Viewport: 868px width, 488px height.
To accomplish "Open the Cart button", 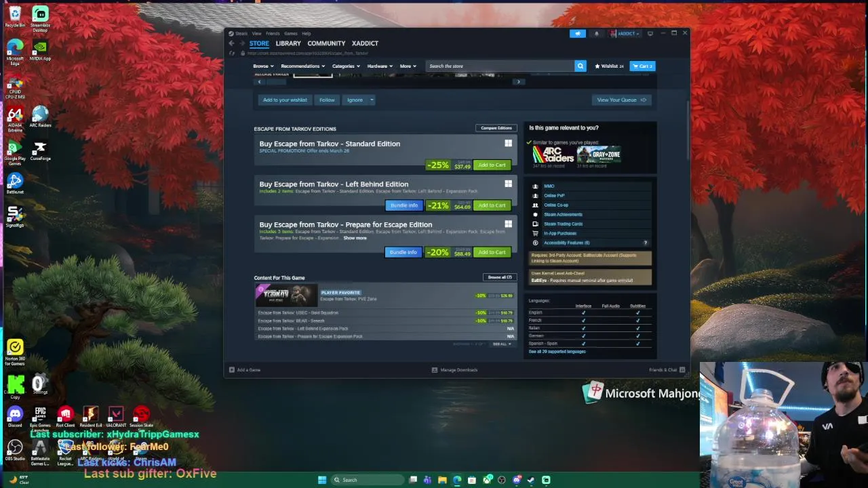I will (642, 66).
